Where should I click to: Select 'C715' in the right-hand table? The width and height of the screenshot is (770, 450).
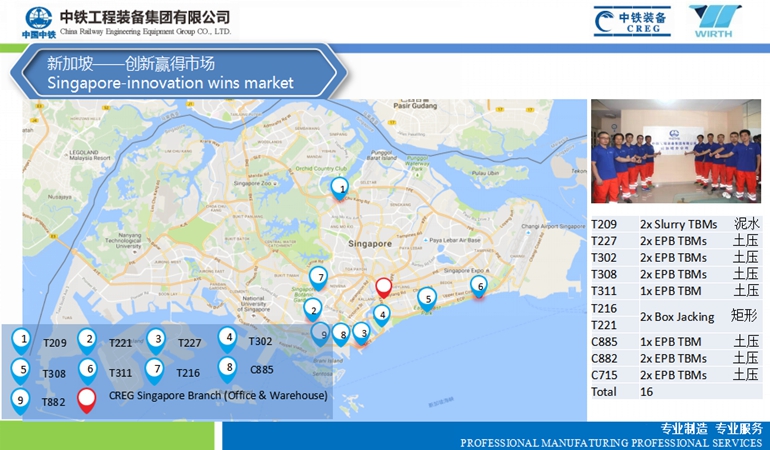(605, 375)
